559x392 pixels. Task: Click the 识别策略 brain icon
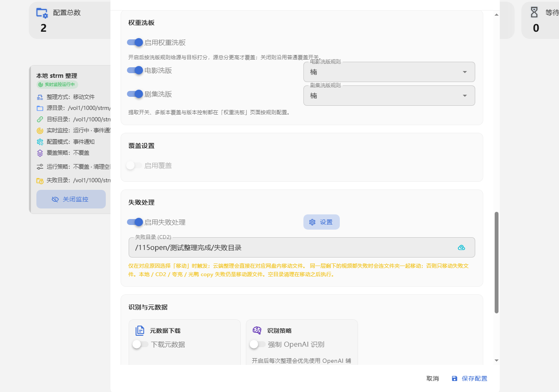257,330
